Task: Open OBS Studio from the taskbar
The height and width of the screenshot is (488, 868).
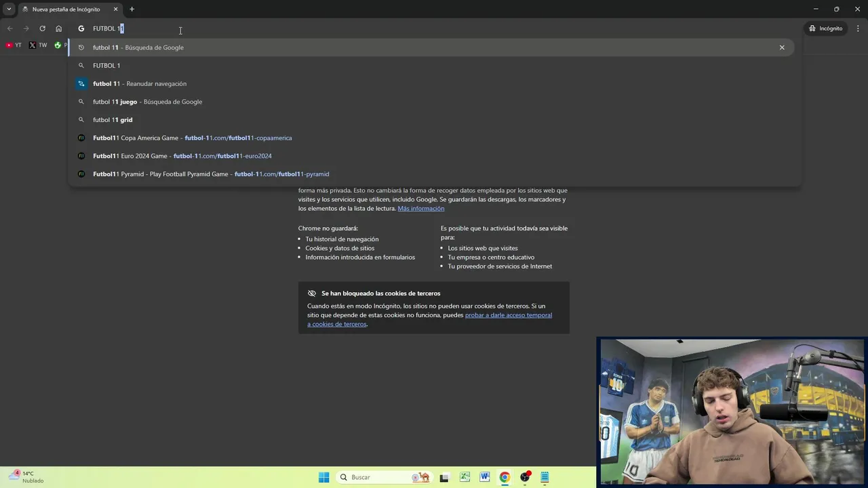Action: [525, 477]
